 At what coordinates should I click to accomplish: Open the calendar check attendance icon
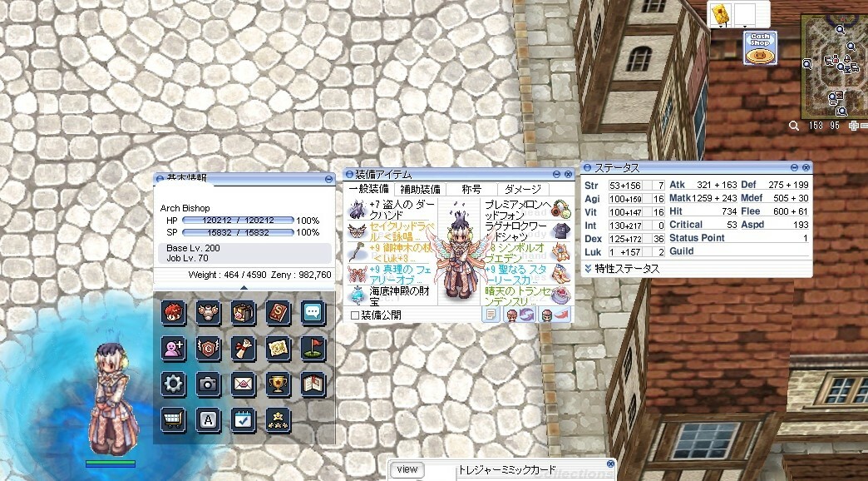click(243, 419)
